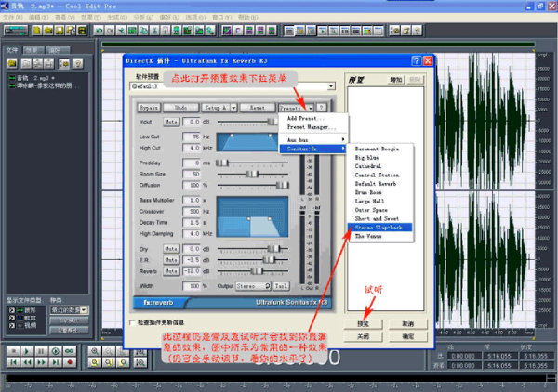Click the help question mark in reverb plugin
The width and height of the screenshot is (558, 392).
(321, 108)
